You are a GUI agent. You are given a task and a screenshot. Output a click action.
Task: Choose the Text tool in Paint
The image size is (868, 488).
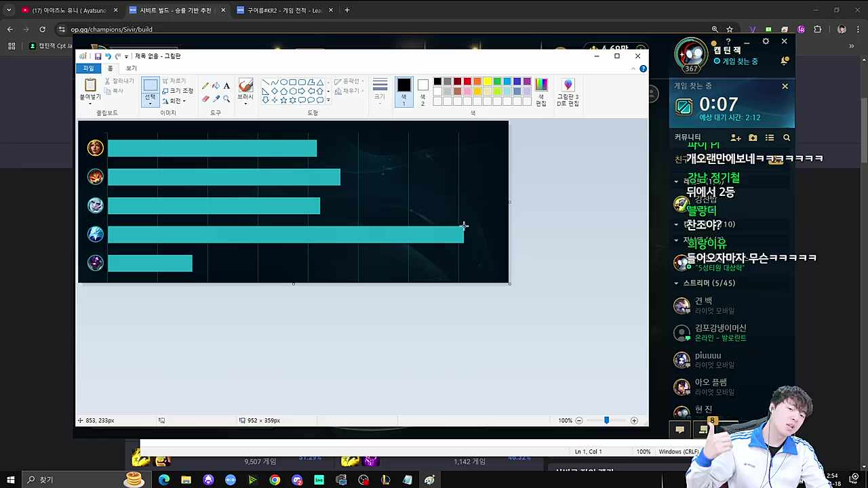[x=226, y=86]
